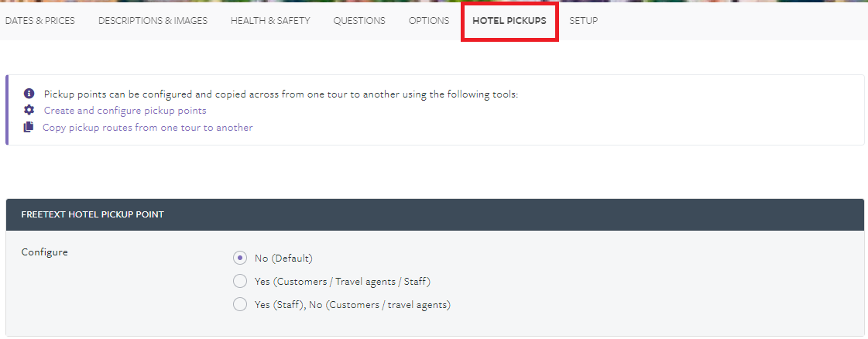
Task: Open the Questions tab
Action: [359, 21]
